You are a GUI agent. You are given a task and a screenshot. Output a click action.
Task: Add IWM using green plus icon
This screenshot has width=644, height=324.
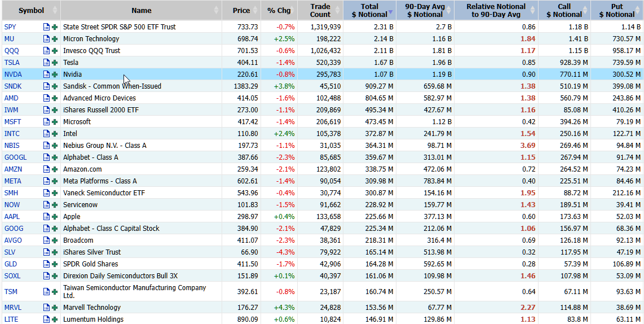[55, 110]
